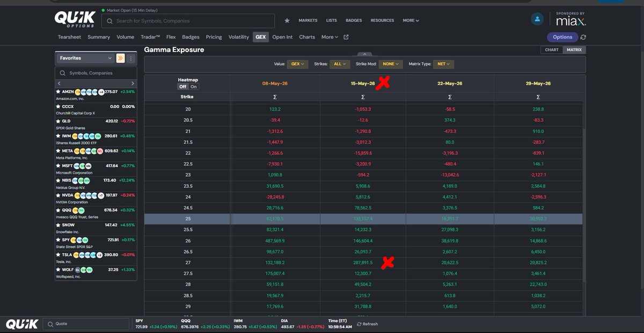Image resolution: width=644 pixels, height=333 pixels.
Task: Click the refresh icon next to Options button
Action: pyautogui.click(x=583, y=37)
